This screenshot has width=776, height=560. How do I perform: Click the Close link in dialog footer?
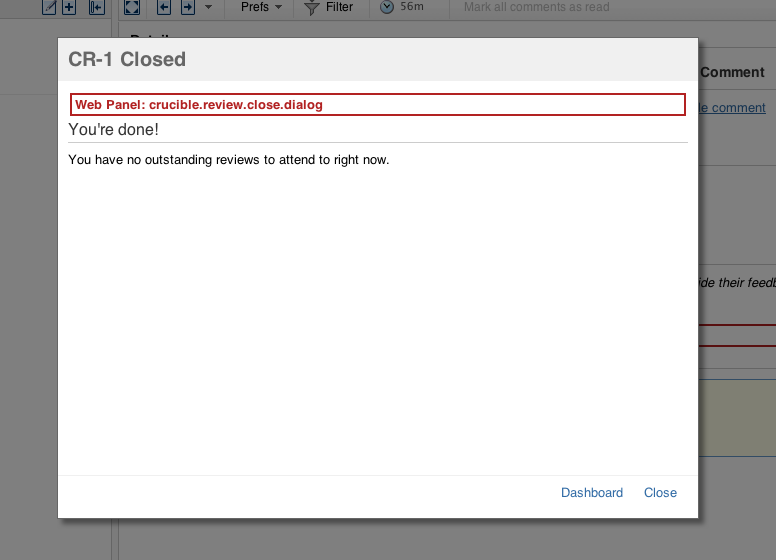coord(660,493)
